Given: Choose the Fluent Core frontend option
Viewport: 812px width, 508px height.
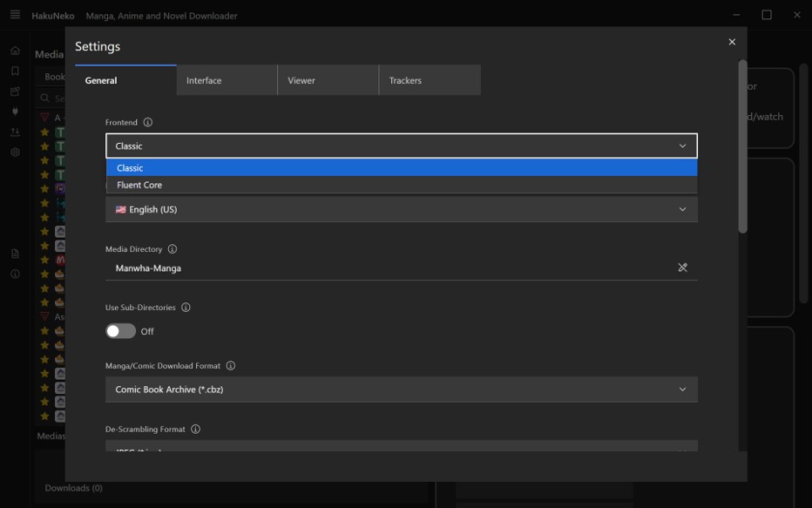Looking at the screenshot, I should (x=402, y=185).
